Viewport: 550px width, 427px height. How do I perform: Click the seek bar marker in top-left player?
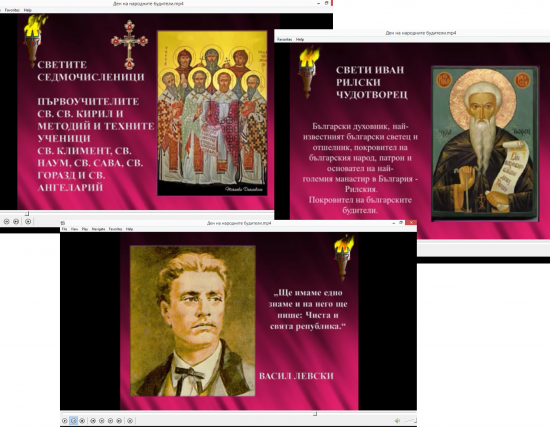[27, 213]
